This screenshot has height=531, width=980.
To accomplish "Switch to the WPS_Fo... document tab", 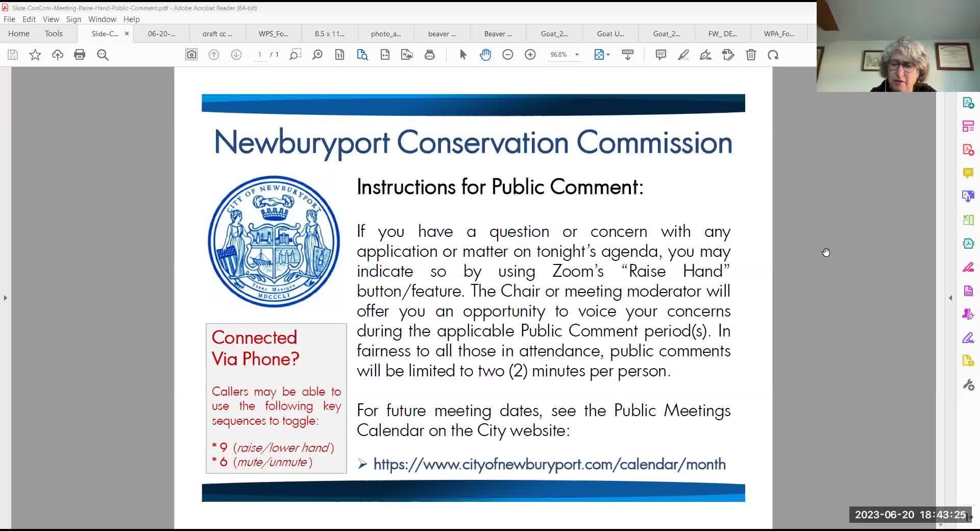I will pyautogui.click(x=274, y=34).
